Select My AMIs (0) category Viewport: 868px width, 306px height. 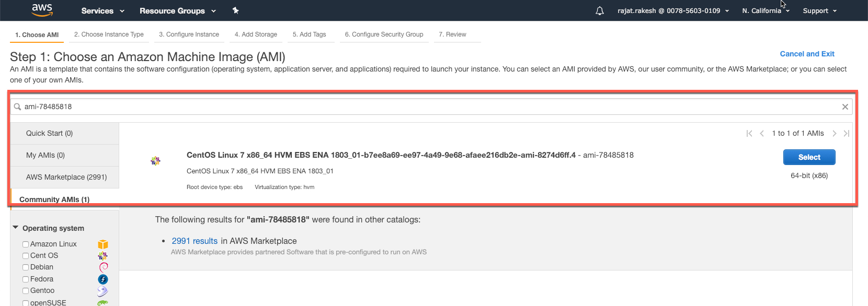point(65,156)
